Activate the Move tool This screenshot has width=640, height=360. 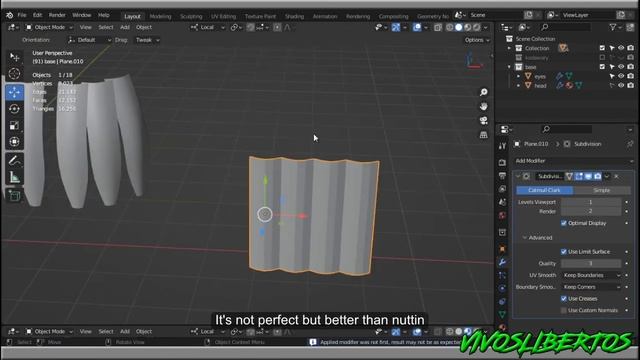click(15, 92)
